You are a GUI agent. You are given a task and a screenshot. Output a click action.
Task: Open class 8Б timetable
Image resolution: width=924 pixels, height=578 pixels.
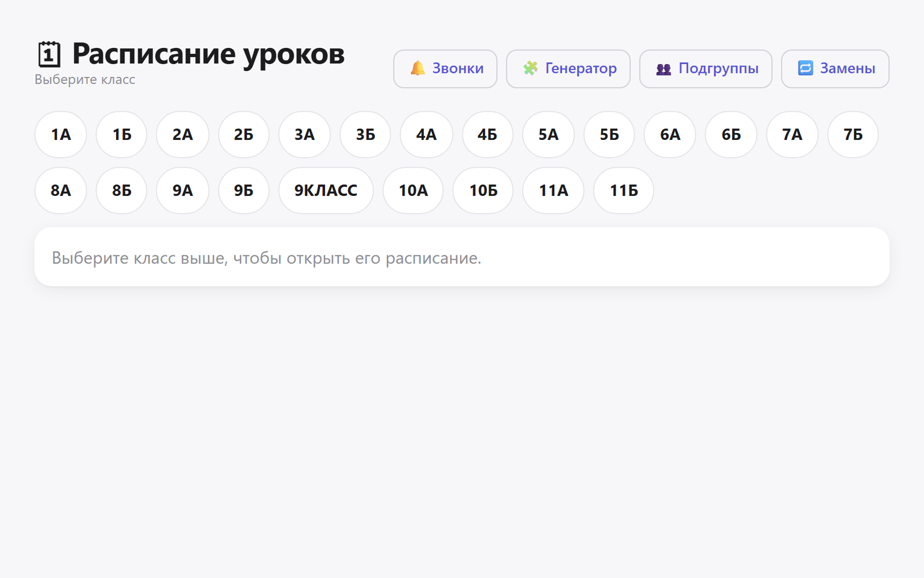tap(121, 191)
